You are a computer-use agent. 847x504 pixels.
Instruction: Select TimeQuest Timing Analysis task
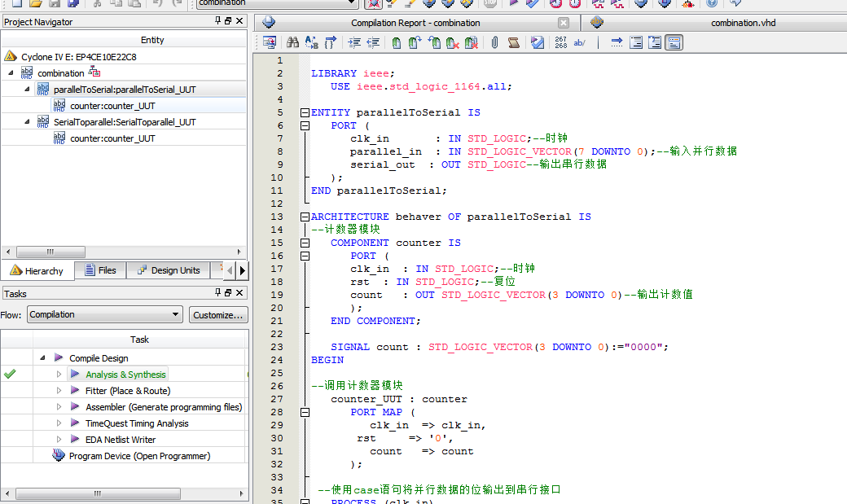137,423
